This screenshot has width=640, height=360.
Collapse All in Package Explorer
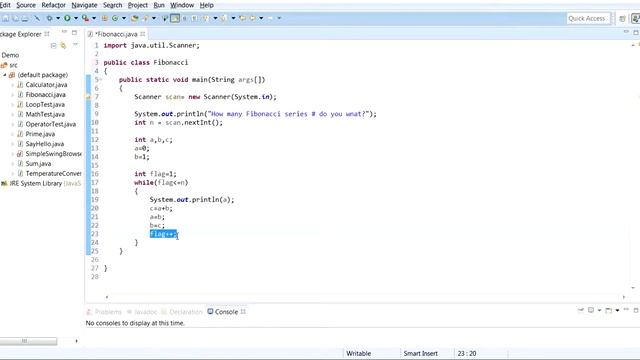[53, 45]
